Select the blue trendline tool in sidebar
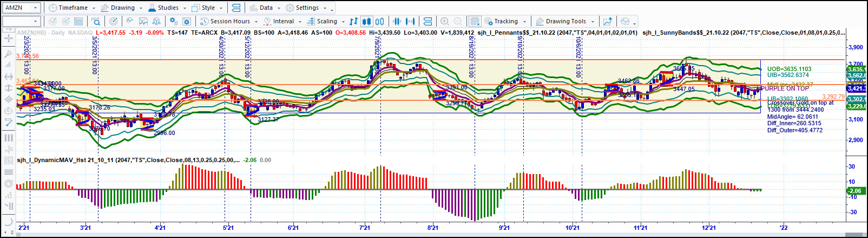The image size is (868, 238). [8, 123]
